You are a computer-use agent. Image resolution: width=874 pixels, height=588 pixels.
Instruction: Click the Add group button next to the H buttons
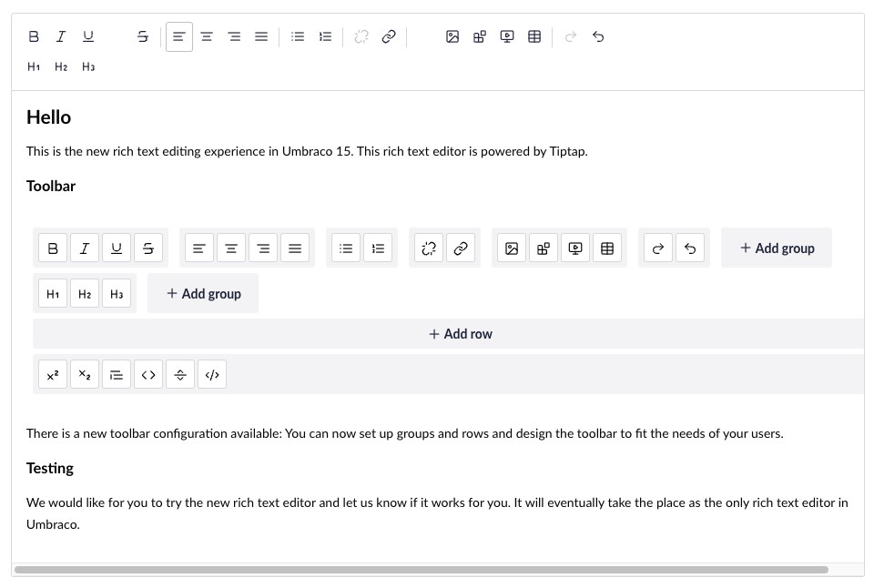click(203, 293)
